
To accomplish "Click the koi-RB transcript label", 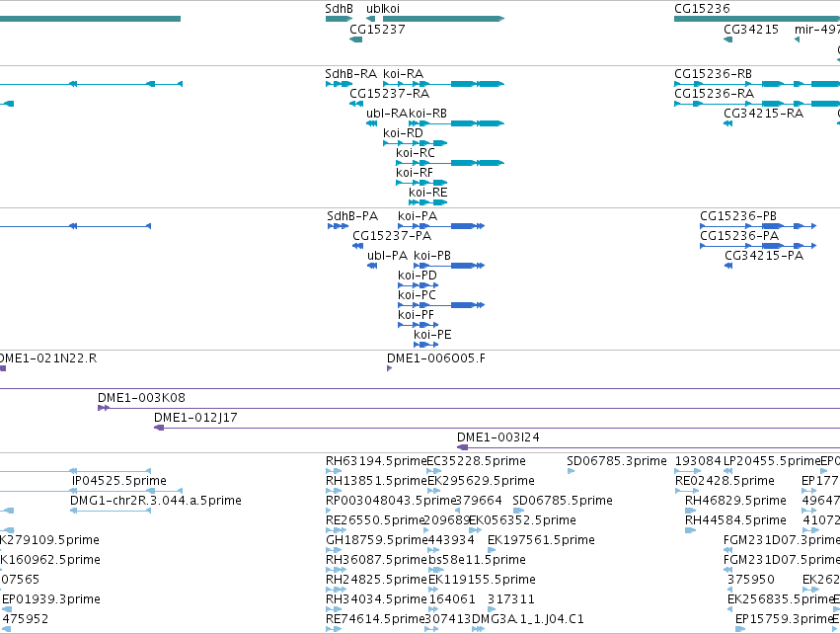I will [x=428, y=114].
